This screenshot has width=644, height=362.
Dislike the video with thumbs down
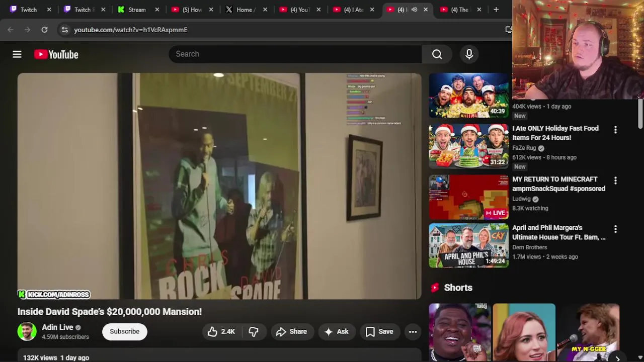[x=254, y=331]
